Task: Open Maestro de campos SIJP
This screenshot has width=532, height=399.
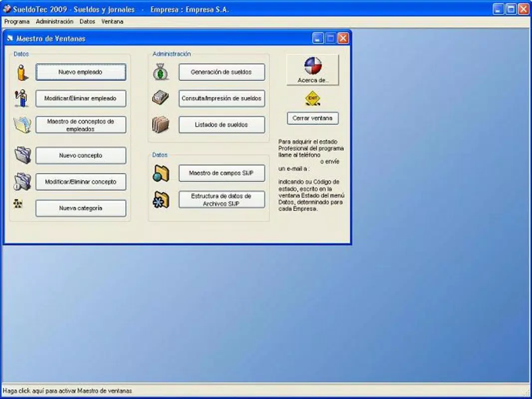Action: 222,173
